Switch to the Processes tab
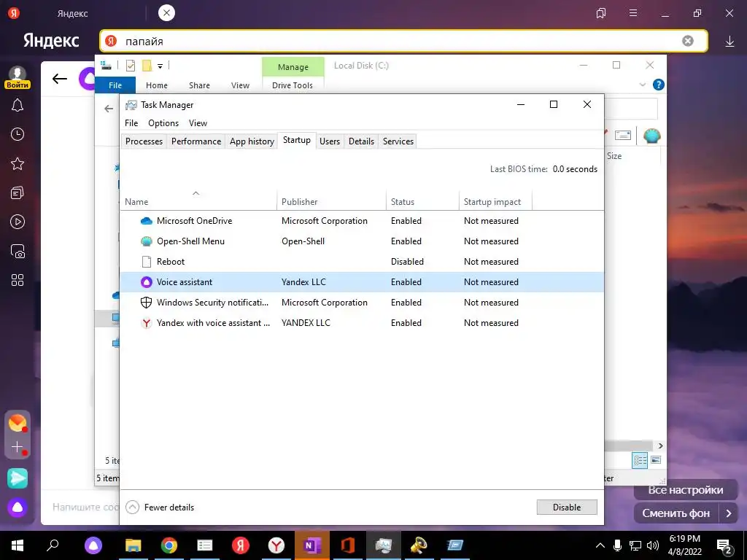 pos(144,141)
